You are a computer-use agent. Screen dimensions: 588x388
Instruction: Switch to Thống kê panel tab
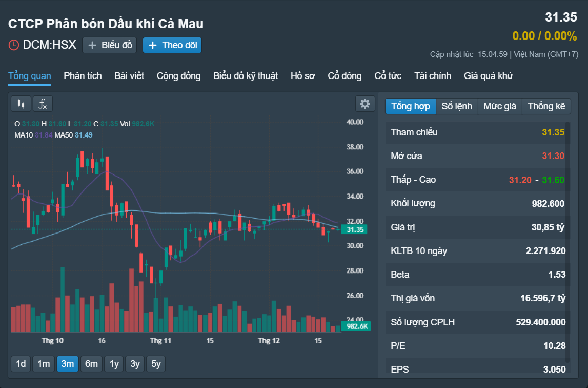pyautogui.click(x=546, y=106)
